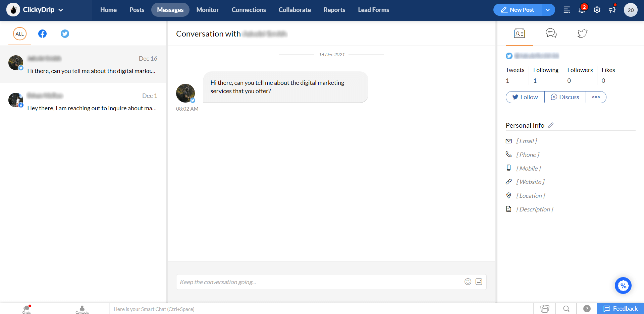644x314 pixels.
Task: Click the New Post button
Action: (x=517, y=10)
